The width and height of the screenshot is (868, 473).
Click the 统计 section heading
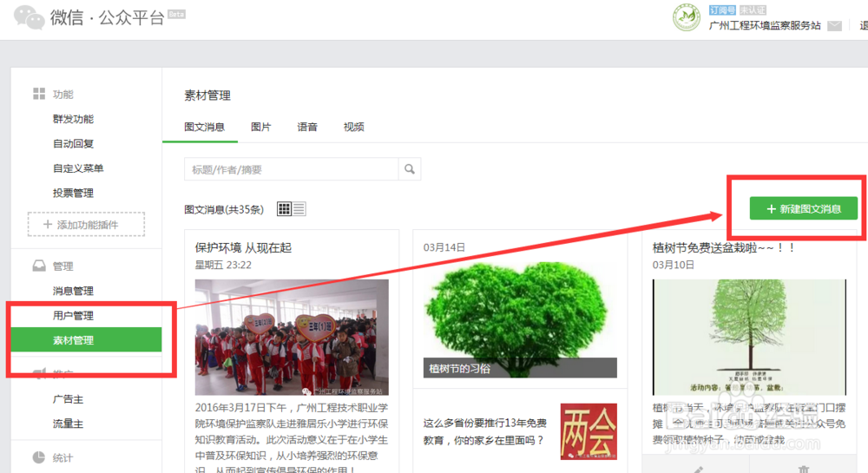pos(62,457)
